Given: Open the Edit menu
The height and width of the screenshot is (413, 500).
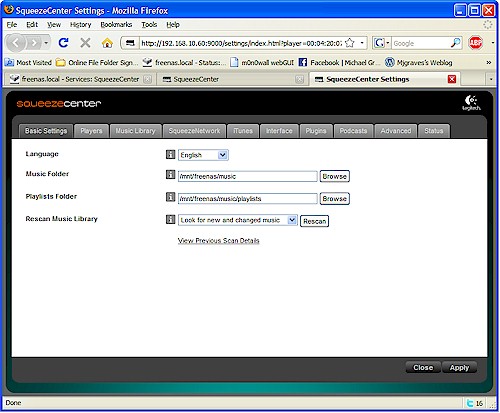Looking at the screenshot, I should 32,25.
